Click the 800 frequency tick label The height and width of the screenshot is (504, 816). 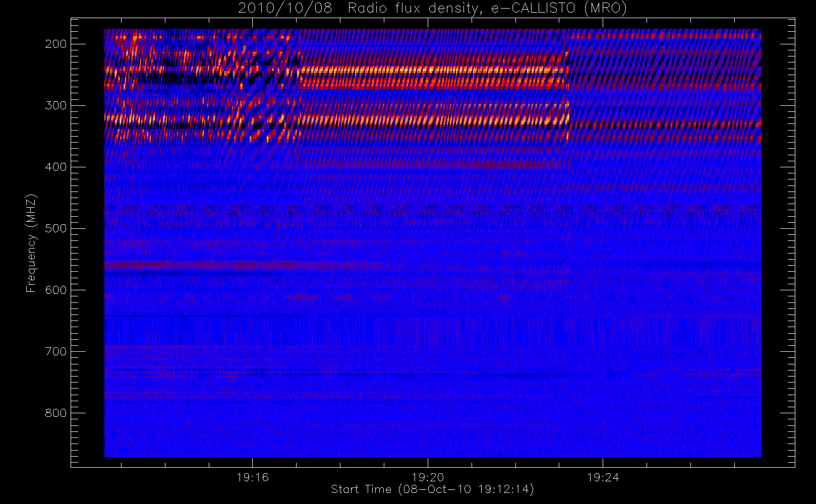55,413
